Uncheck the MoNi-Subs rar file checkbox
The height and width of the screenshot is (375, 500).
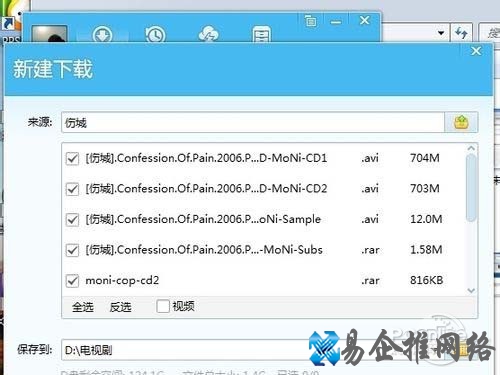click(72, 250)
